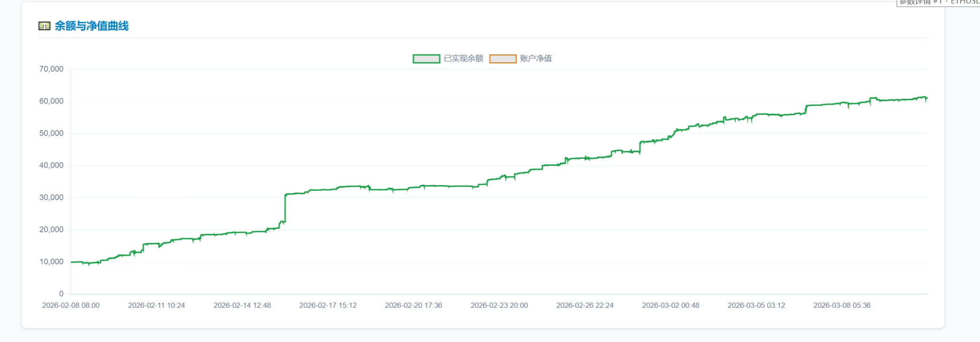Click the 30,000 y-axis label

[52, 197]
